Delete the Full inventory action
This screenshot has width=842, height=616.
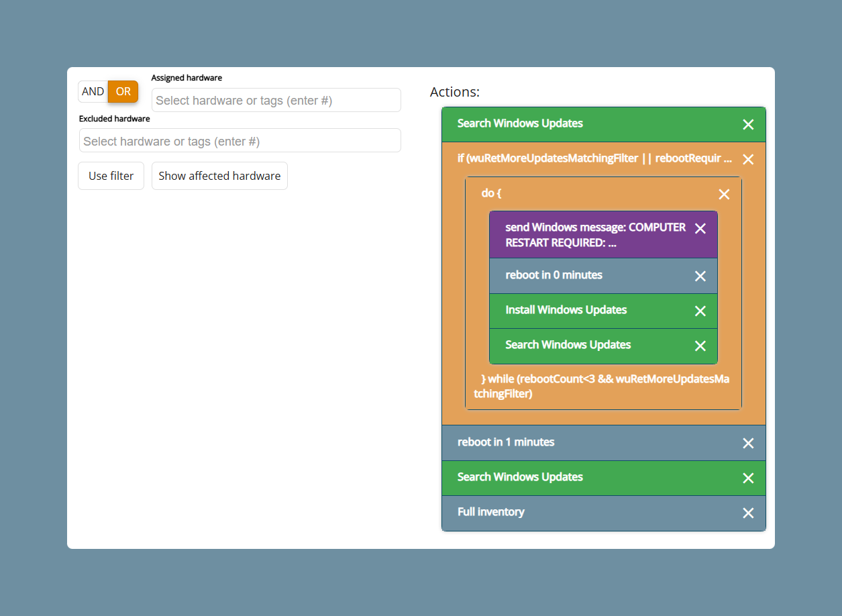point(748,513)
